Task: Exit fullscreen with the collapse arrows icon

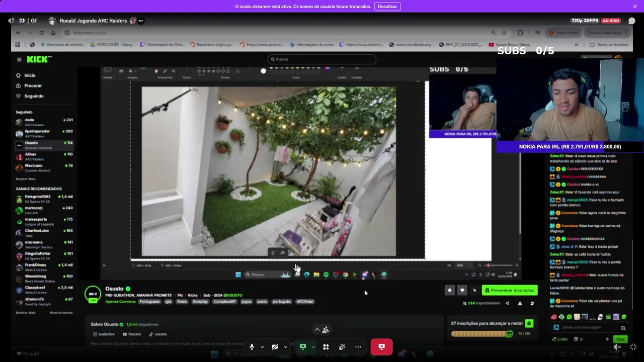Action: (x=633, y=347)
